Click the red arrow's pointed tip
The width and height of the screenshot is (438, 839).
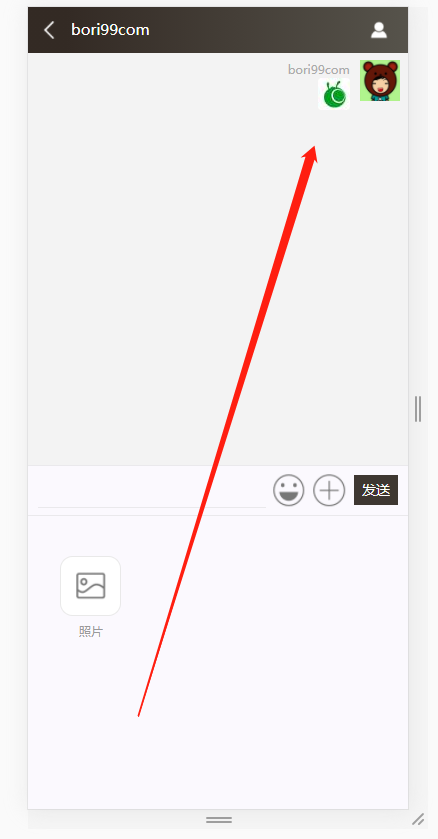pos(314,147)
